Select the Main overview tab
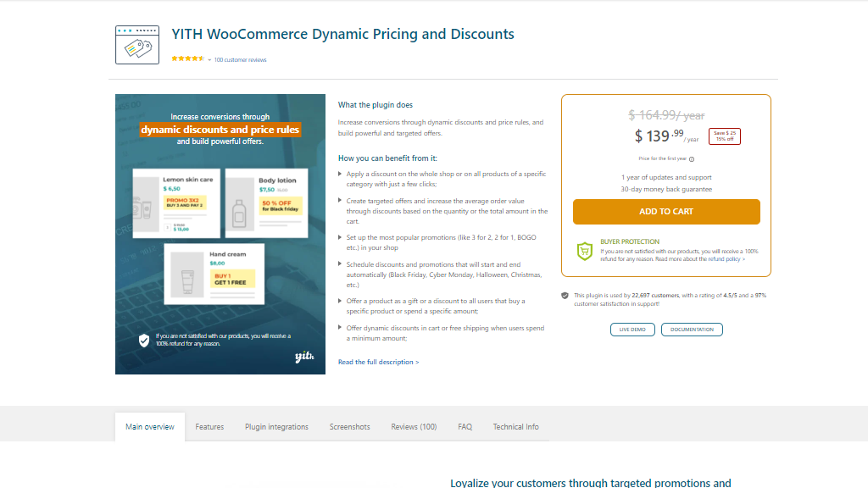 coord(149,427)
